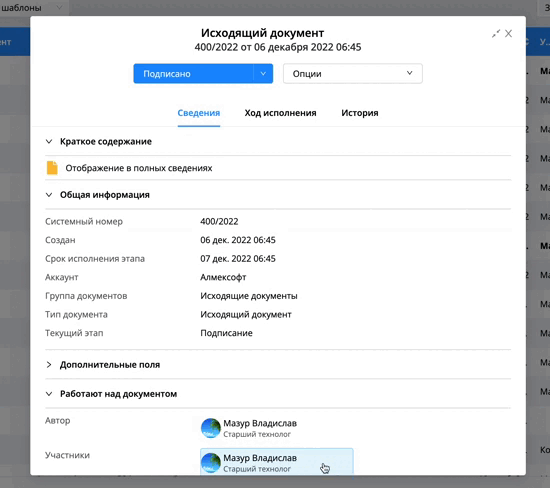This screenshot has width=550, height=488.
Task: Open the arrow next to Подписано
Action: pos(263,74)
